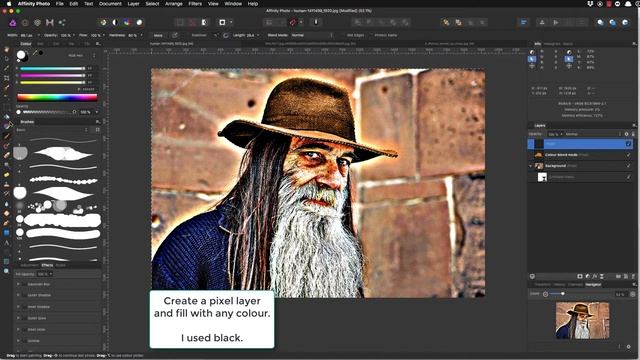Viewport: 640px width, 360px height.
Task: Toggle visibility of the Background layer
Action: 628,166
